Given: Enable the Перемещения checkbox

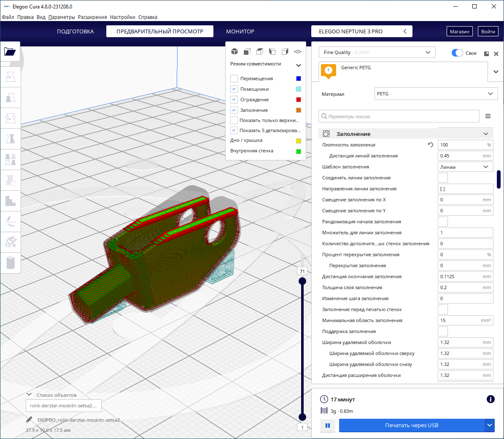Looking at the screenshot, I should point(234,79).
